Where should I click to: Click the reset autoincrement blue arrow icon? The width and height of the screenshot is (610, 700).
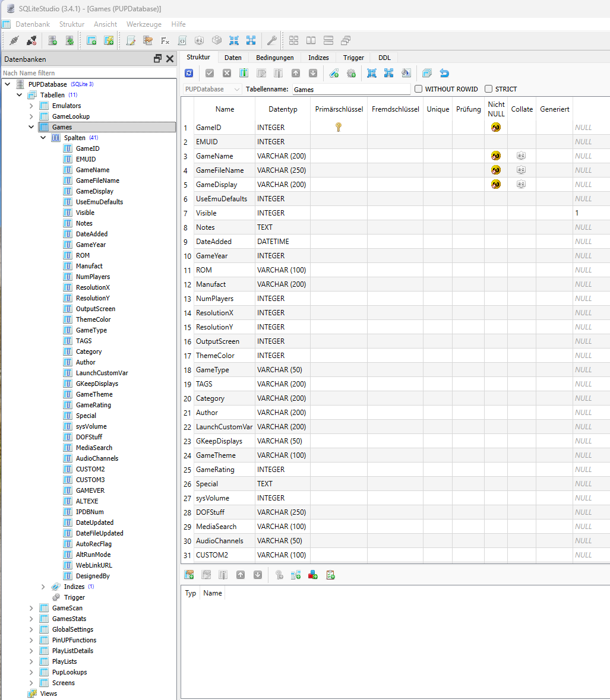[444, 73]
